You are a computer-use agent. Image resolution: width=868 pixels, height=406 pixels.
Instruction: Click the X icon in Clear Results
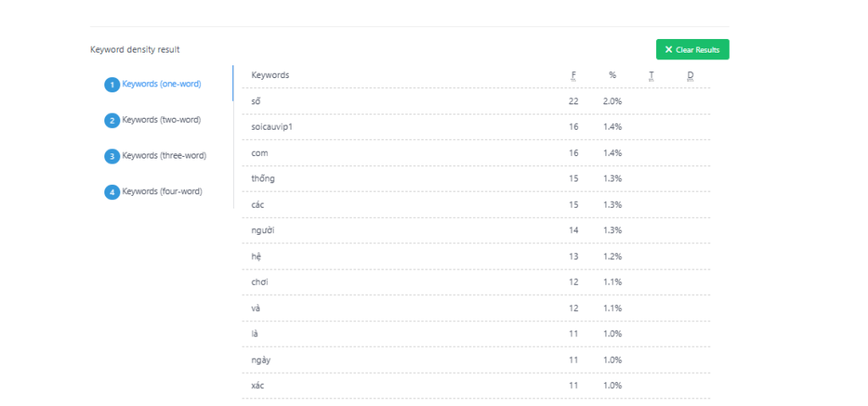tap(669, 50)
